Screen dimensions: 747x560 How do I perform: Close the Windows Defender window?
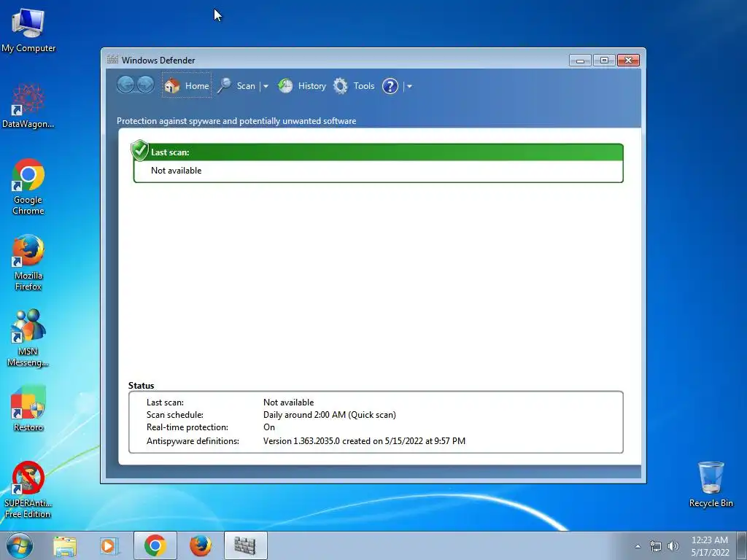[x=628, y=61]
